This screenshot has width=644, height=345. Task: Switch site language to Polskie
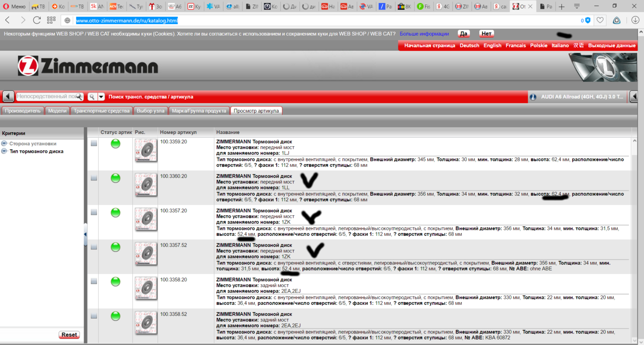tap(539, 45)
